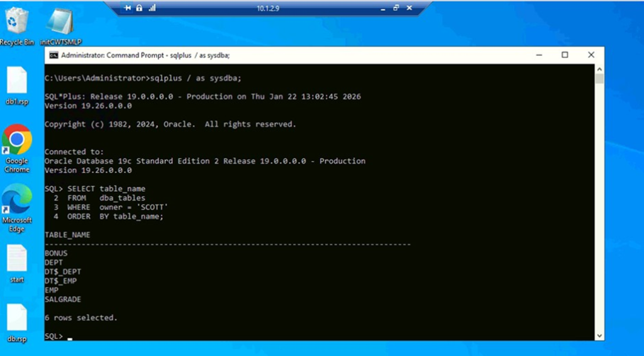Click the EMP table name row
The image size is (644, 356).
tap(52, 290)
